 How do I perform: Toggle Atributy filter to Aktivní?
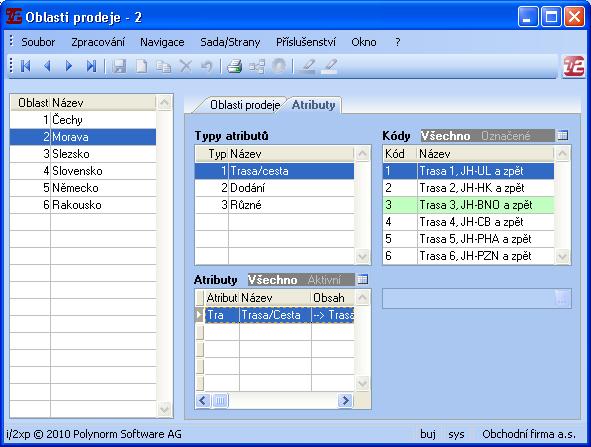click(x=324, y=280)
